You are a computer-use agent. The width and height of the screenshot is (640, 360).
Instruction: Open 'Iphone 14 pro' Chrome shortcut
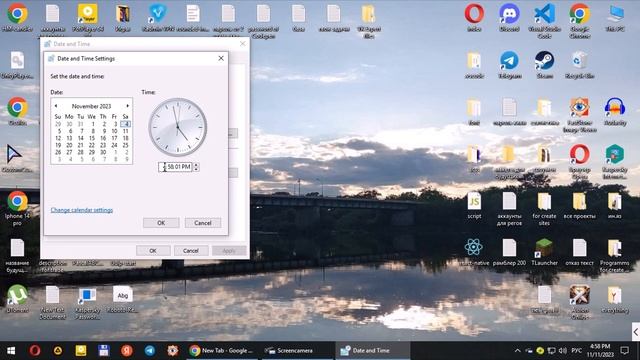tap(17, 208)
